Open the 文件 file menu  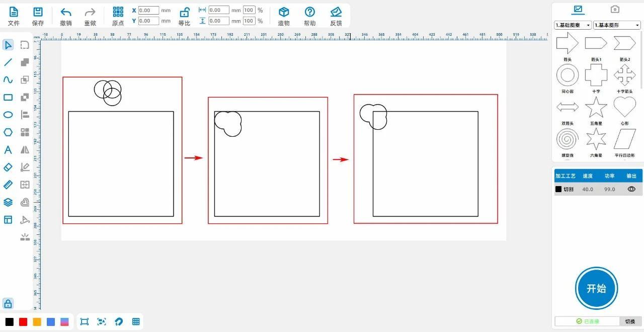pyautogui.click(x=14, y=16)
